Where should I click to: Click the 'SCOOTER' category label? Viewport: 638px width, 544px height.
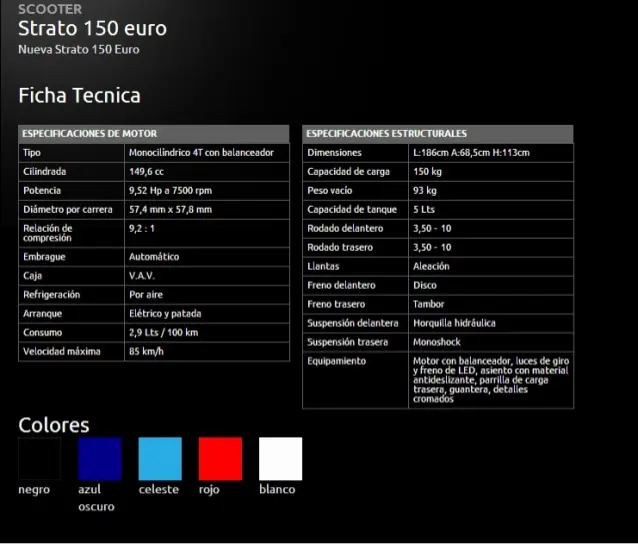click(x=50, y=9)
